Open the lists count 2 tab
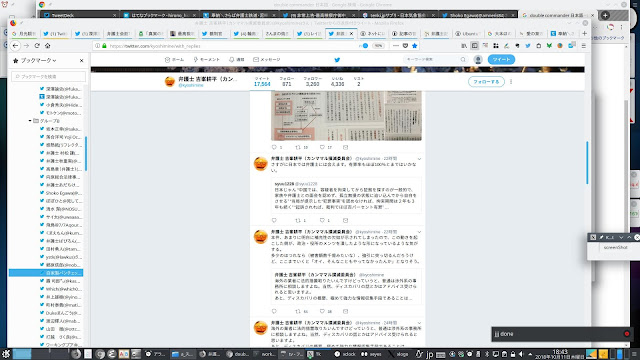640x360 pixels. pyautogui.click(x=358, y=82)
